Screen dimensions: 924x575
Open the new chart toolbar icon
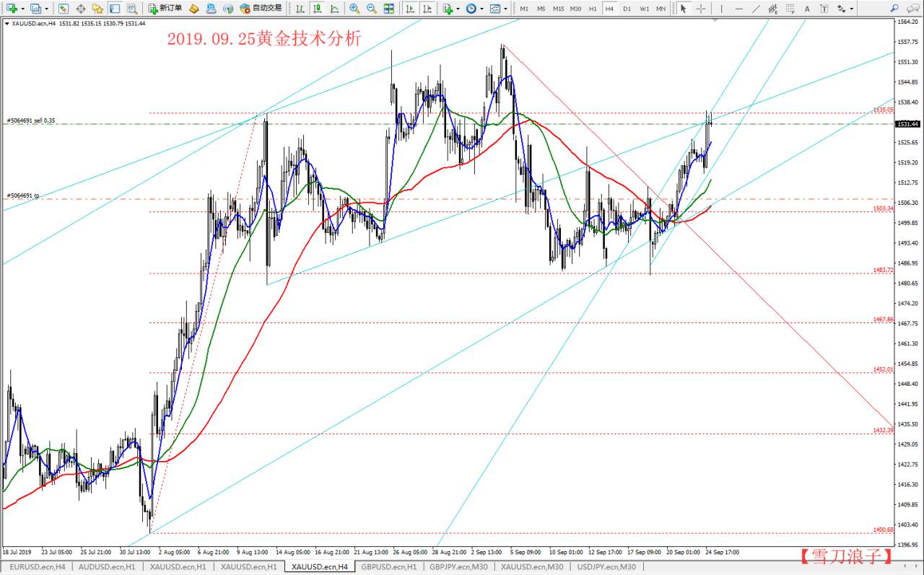(x=12, y=9)
